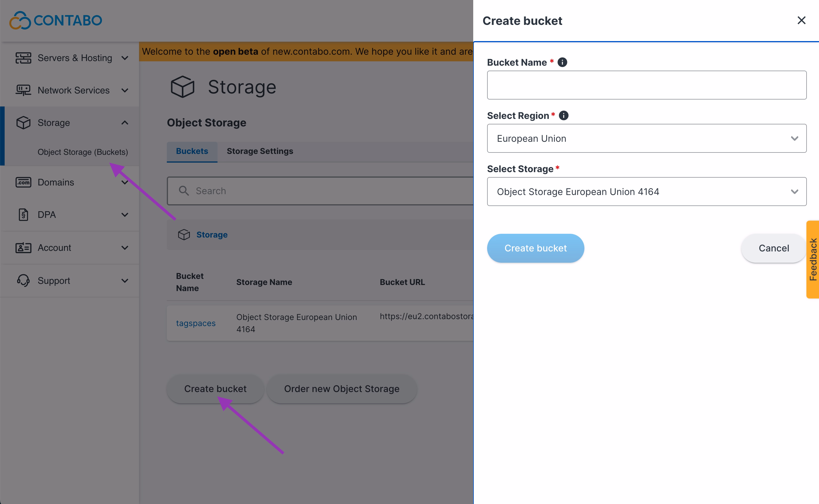819x504 pixels.
Task: Click the Network Services monitor icon
Action: [x=23, y=90]
